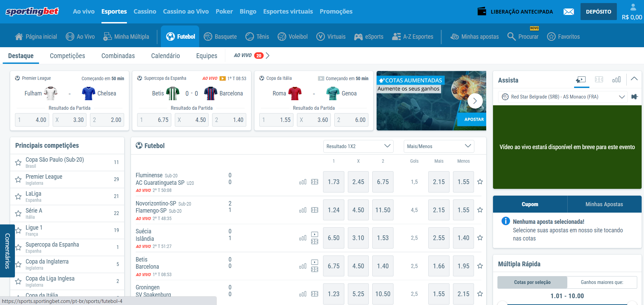Open the Red Star Belgrade event dropdown
The height and width of the screenshot is (305, 644).
click(x=563, y=97)
